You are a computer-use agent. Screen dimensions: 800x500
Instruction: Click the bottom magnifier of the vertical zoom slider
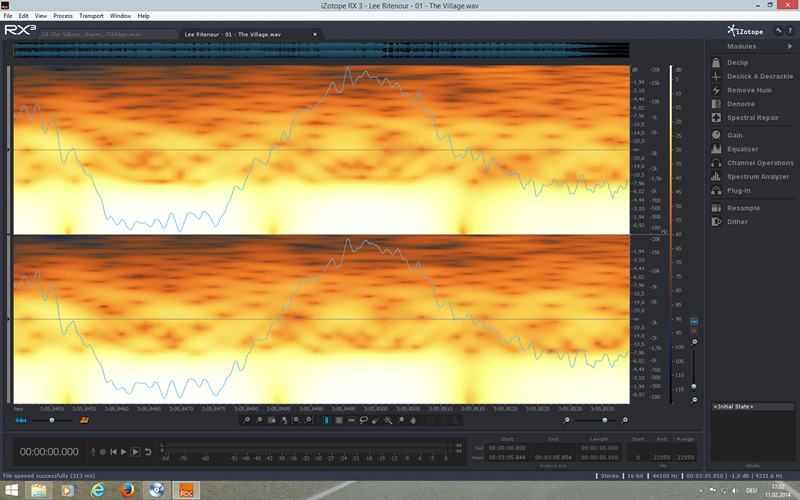click(694, 400)
